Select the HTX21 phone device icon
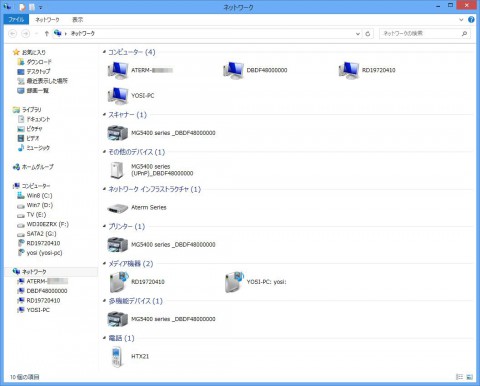 click(116, 357)
